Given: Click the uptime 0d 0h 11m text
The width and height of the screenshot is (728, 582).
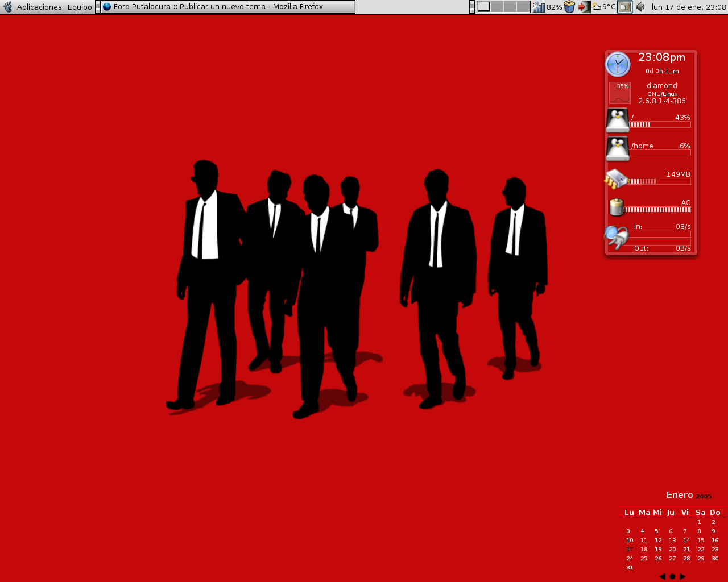Looking at the screenshot, I should click(662, 72).
